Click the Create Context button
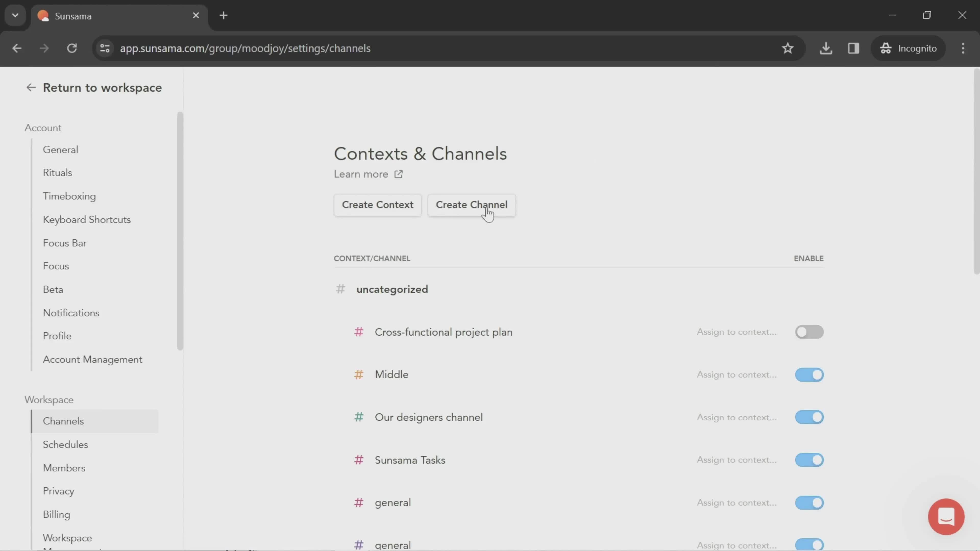The height and width of the screenshot is (551, 980). (x=377, y=205)
